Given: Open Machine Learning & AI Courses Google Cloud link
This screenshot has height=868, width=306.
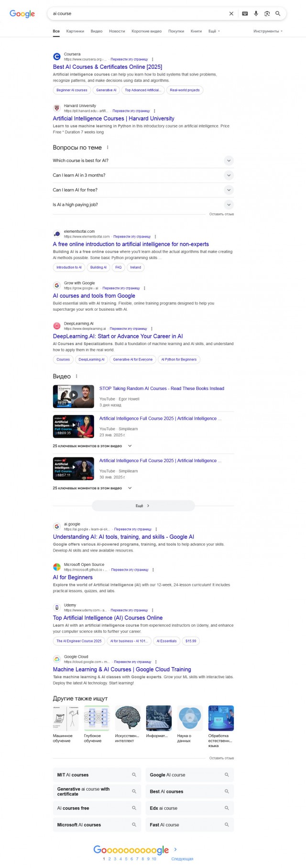Looking at the screenshot, I should click(122, 670).
